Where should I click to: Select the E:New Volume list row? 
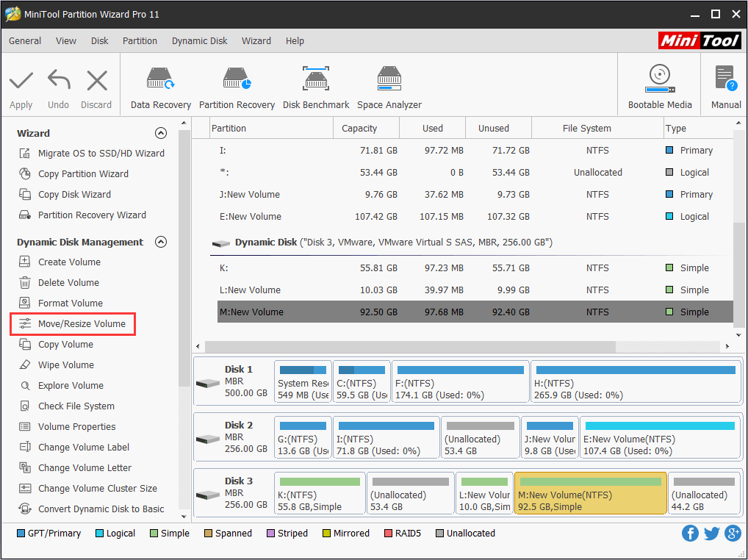click(x=475, y=216)
